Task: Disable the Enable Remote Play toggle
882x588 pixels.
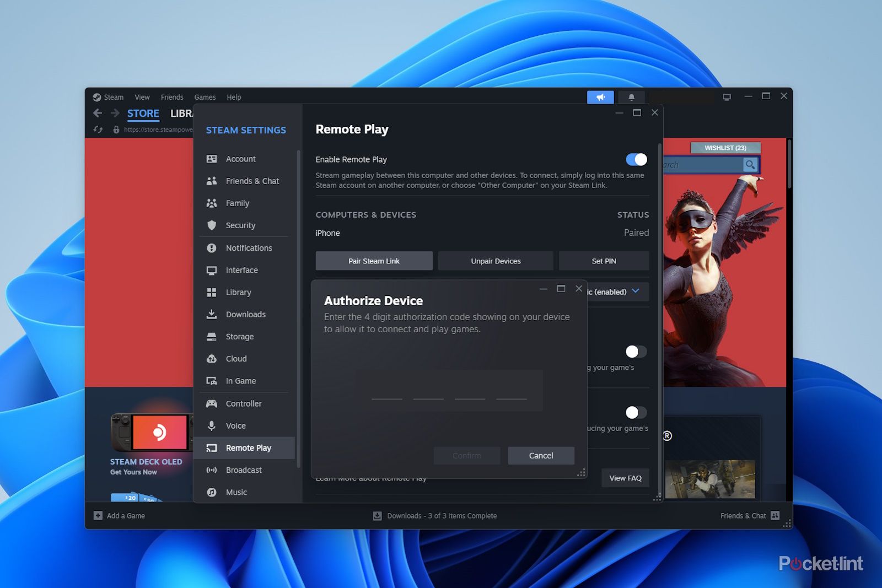Action: [x=636, y=159]
